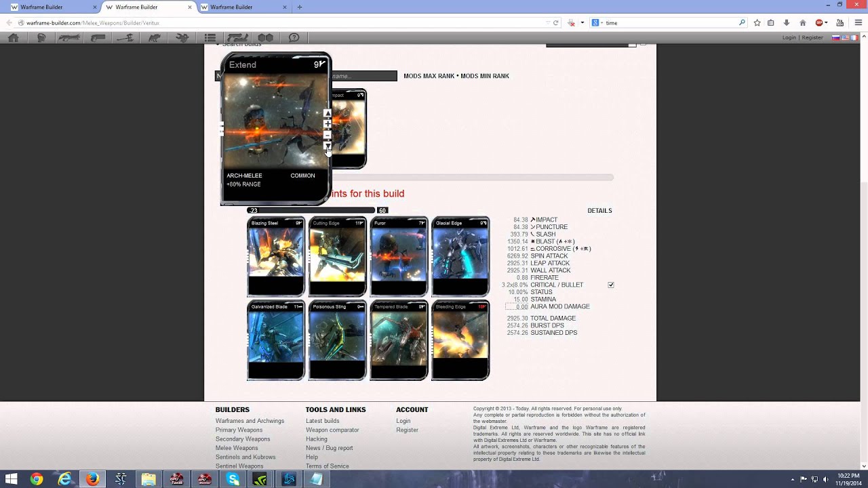Open the sentinel builder icon
868x488 pixels.
point(182,38)
